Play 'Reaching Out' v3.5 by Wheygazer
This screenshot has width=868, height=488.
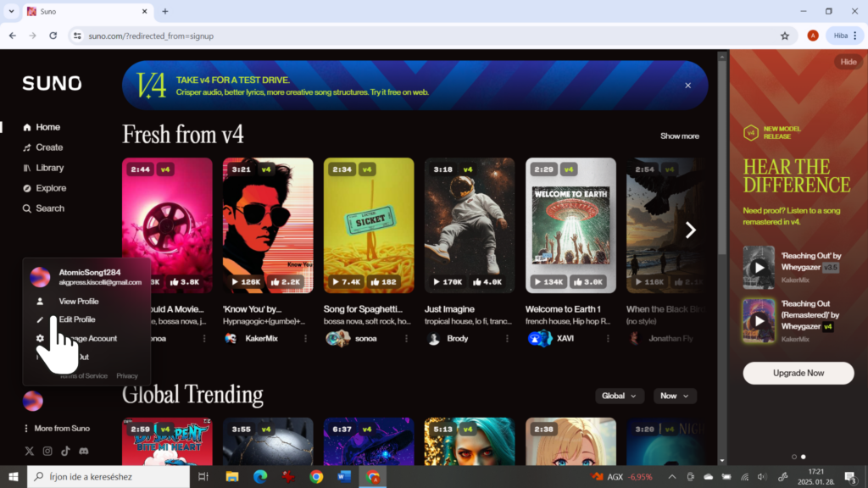pos(759,268)
